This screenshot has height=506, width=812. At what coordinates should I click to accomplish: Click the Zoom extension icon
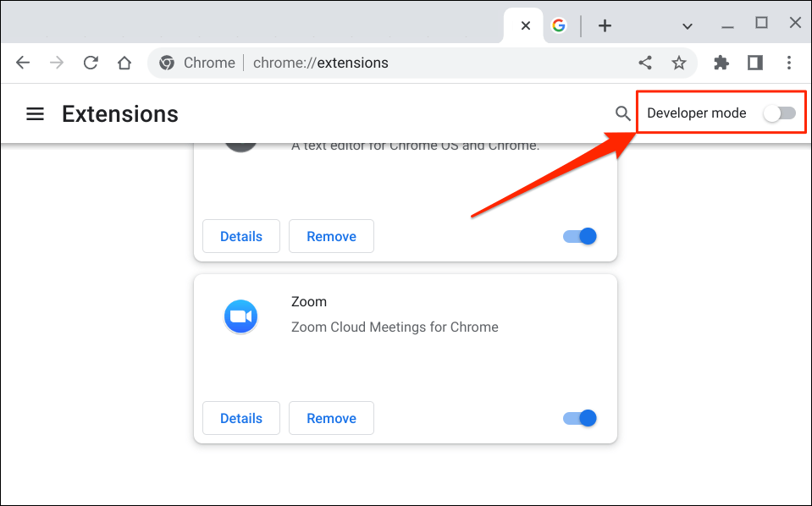point(240,316)
